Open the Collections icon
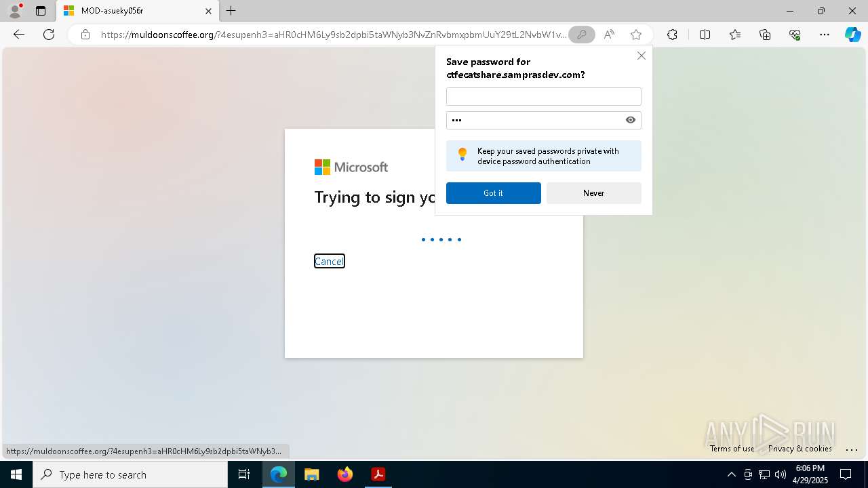The width and height of the screenshot is (868, 488). tap(765, 35)
